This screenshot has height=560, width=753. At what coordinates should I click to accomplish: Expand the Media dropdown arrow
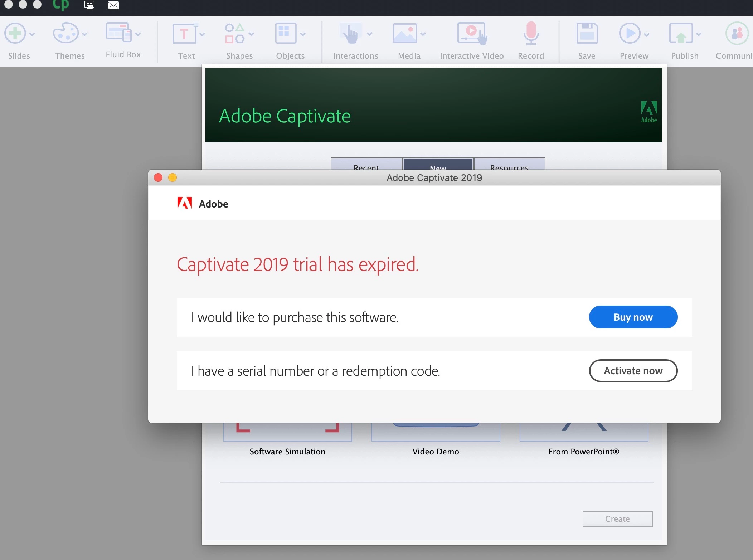pos(423,34)
